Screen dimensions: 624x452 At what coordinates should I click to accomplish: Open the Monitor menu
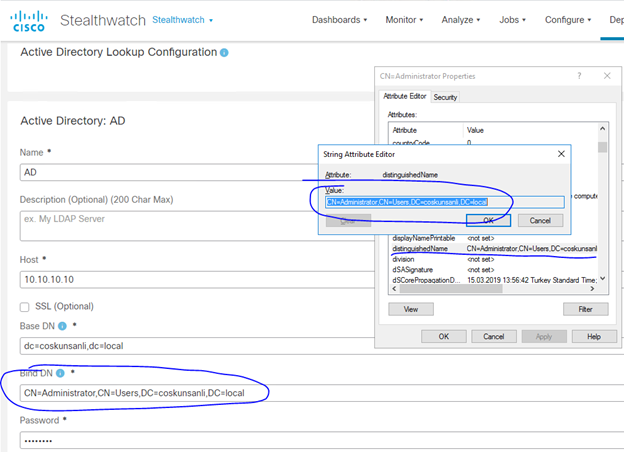pos(404,20)
